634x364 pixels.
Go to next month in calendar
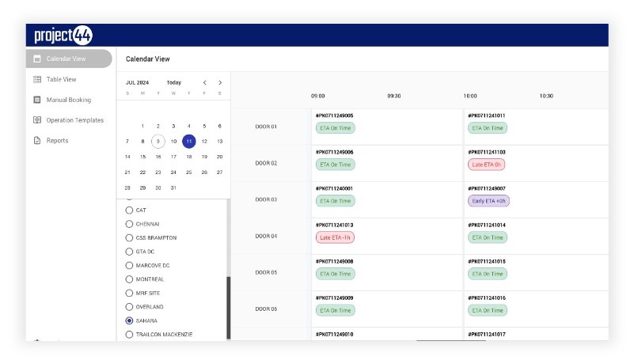pos(220,82)
